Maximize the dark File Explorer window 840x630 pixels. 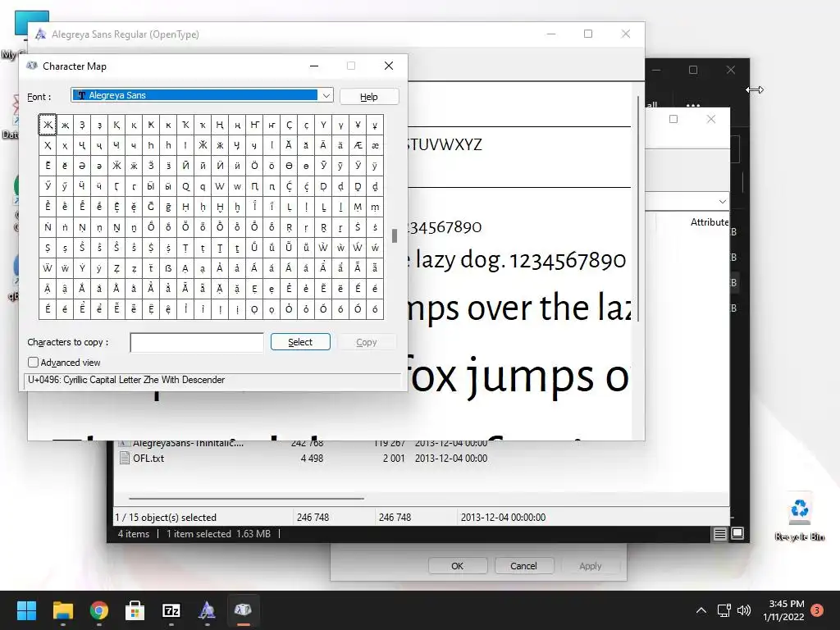[x=693, y=71]
